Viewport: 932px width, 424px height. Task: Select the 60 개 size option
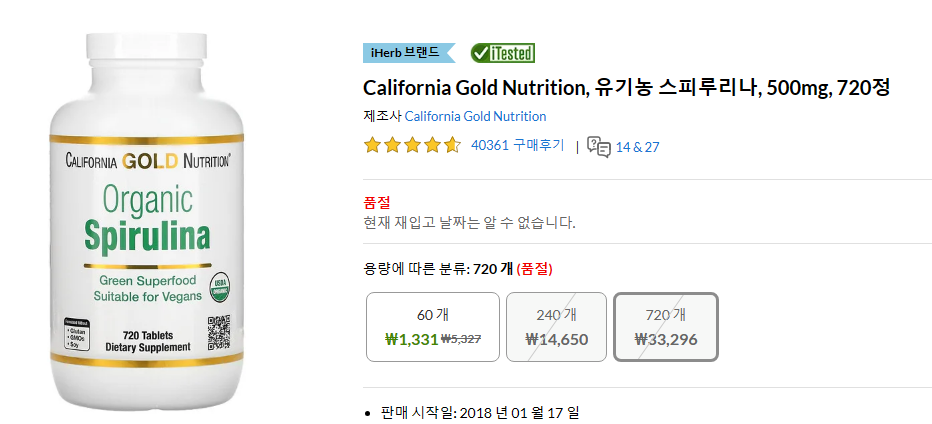click(433, 326)
